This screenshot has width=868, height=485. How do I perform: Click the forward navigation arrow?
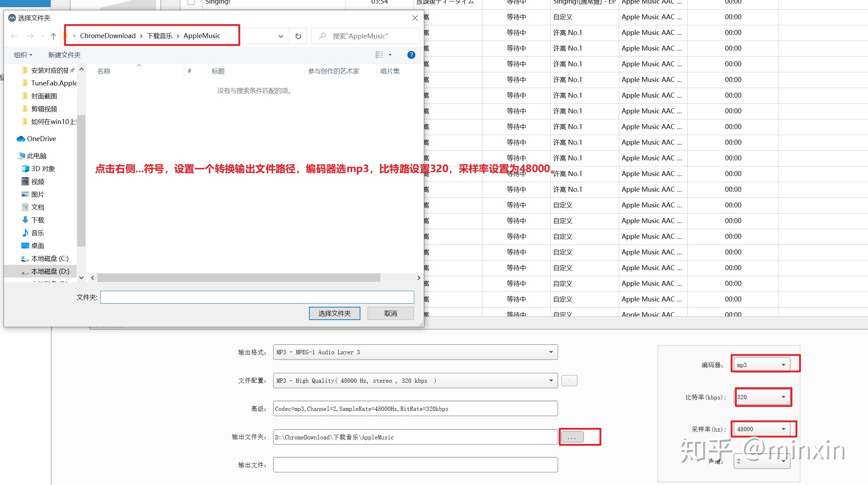[x=30, y=36]
